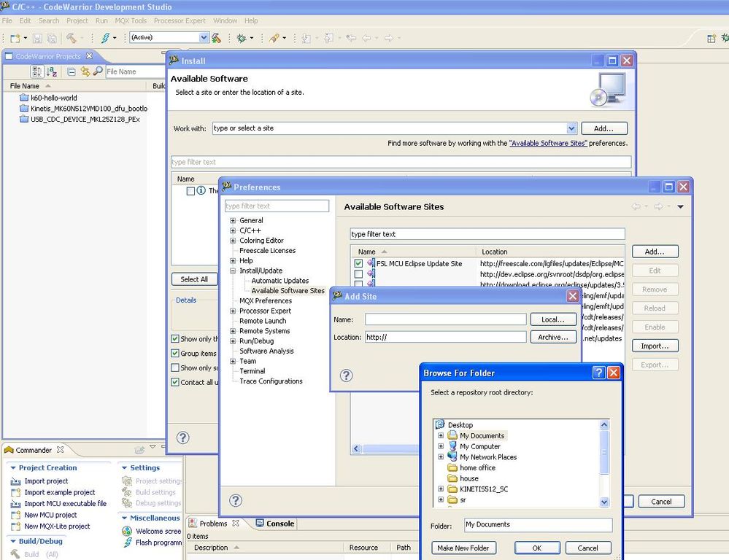The height and width of the screenshot is (560, 729).
Task: Click the alphabetical sort icon in CodeWarrior Projects
Action: pyautogui.click(x=52, y=71)
